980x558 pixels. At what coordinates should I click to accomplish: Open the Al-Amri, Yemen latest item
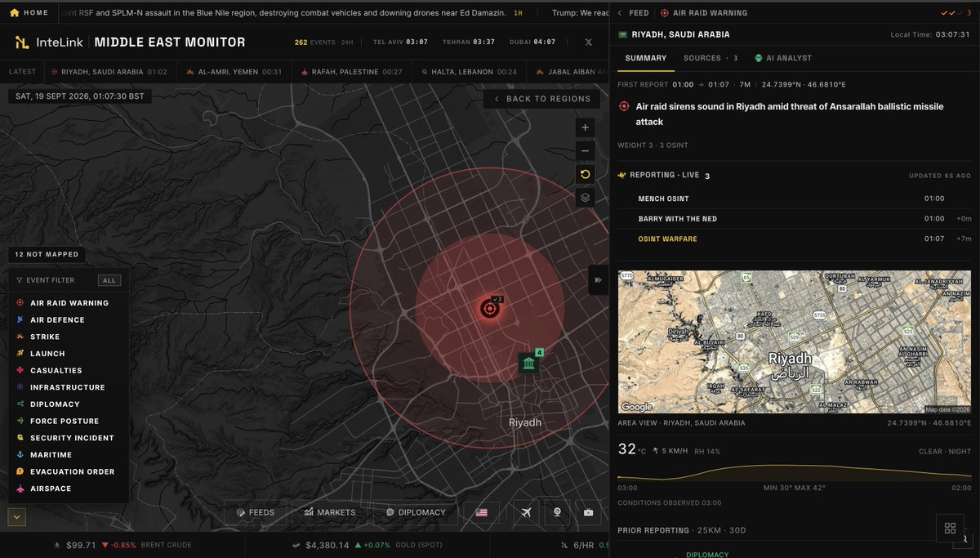tap(234, 72)
